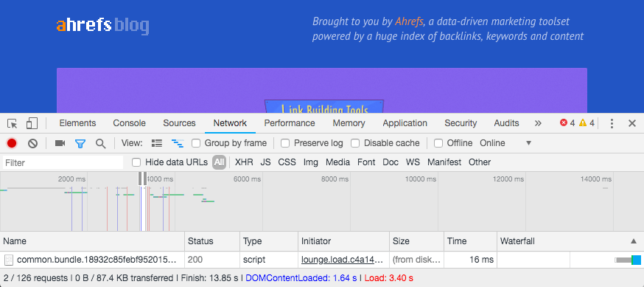Image resolution: width=644 pixels, height=287 pixels.
Task: Sort by the Size column header
Action: click(x=417, y=241)
